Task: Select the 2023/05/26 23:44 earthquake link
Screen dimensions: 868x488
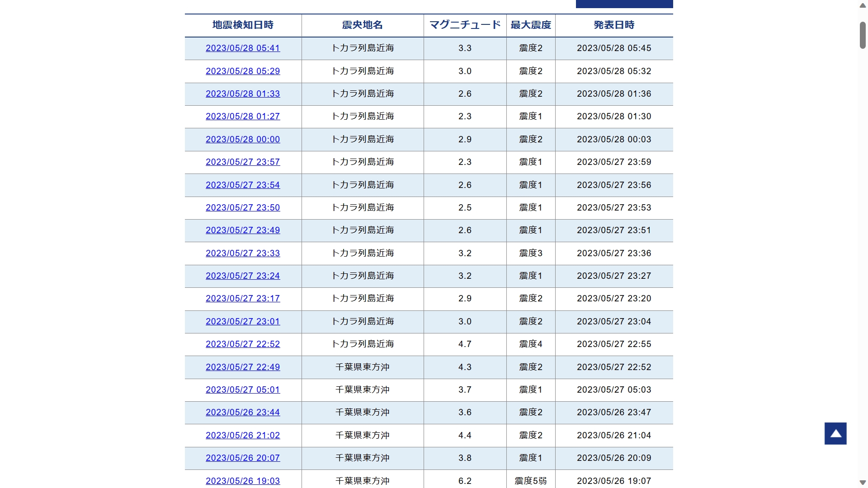Action: (243, 412)
